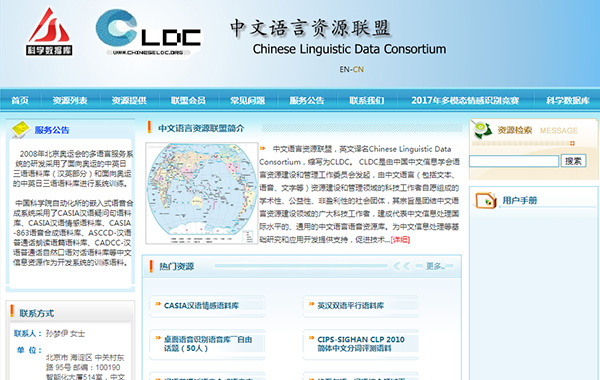Open CIPS-SIGHAN CLP 2010 resource

click(x=361, y=344)
